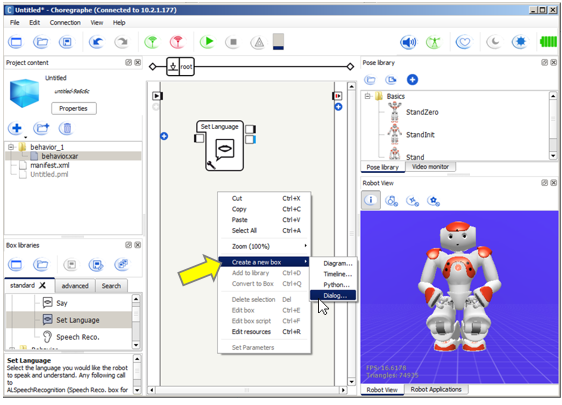562x405 pixels.
Task: Wake up robot with sun icon
Action: 519,42
